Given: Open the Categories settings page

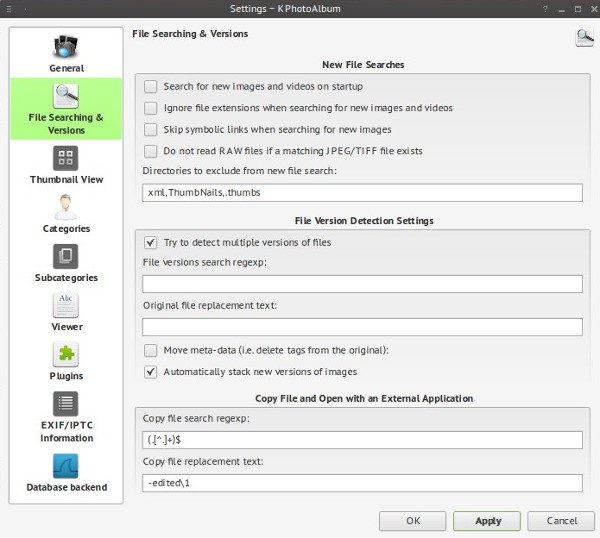Looking at the screenshot, I should pyautogui.click(x=66, y=214).
